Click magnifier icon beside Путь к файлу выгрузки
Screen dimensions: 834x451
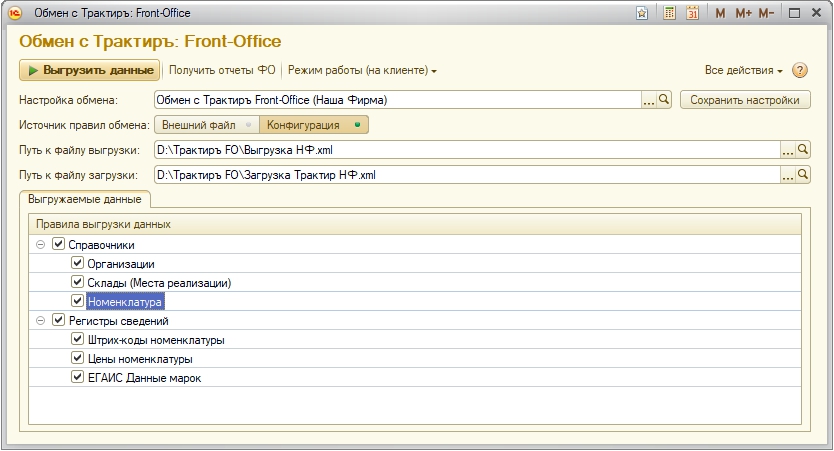coord(802,150)
